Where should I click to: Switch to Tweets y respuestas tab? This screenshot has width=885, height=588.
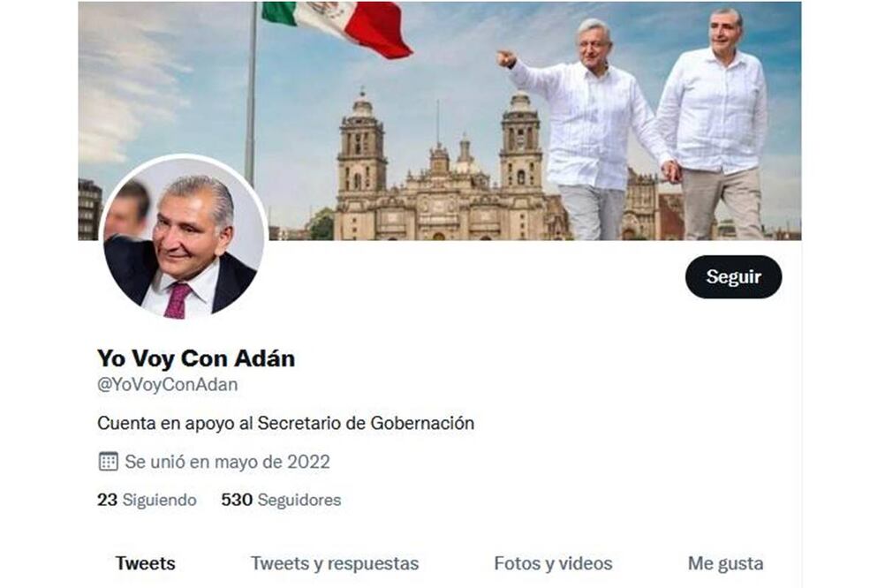335,563
